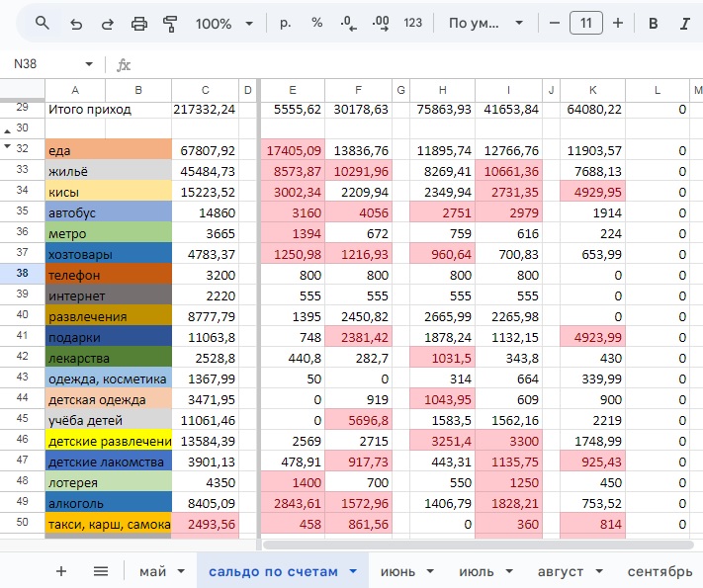Image resolution: width=703 pixels, height=588 pixels.
Task: Print the spreadsheet
Action: 139,24
